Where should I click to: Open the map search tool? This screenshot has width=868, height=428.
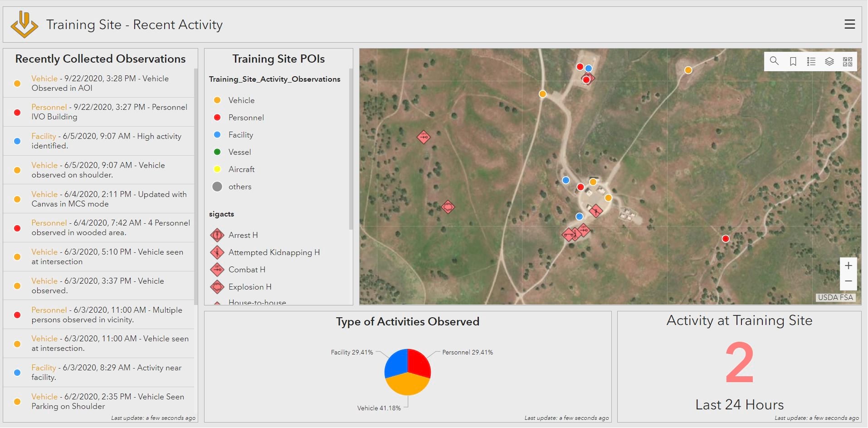775,61
